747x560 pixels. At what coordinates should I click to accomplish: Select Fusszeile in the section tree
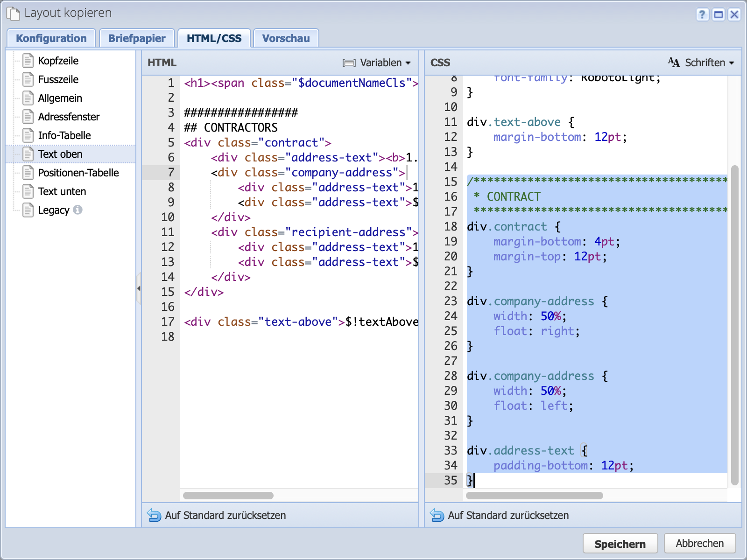(x=58, y=79)
